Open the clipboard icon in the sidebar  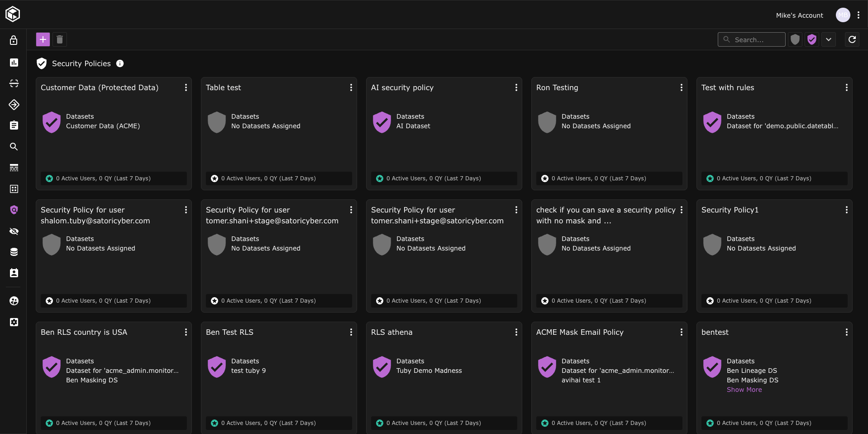[x=14, y=125]
